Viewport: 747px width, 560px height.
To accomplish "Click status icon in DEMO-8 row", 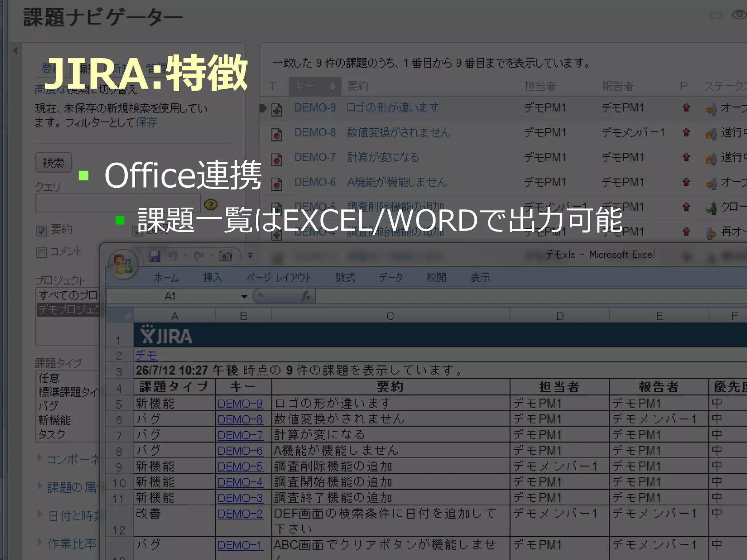I will pos(711,134).
